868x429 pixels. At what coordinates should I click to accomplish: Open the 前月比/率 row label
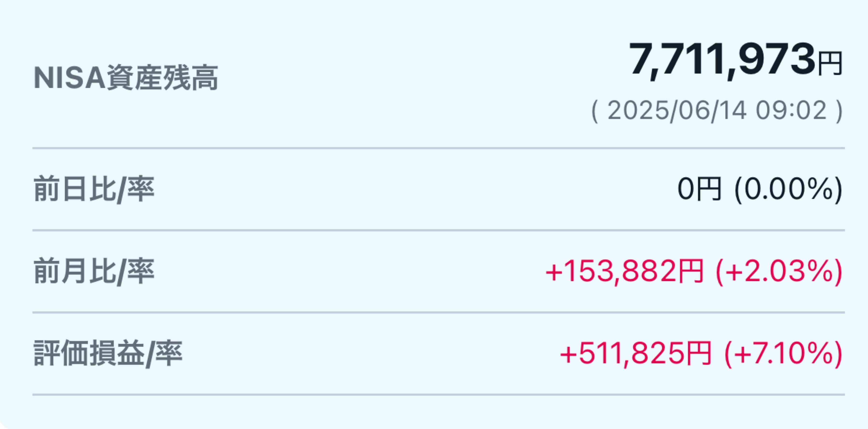pyautogui.click(x=94, y=271)
